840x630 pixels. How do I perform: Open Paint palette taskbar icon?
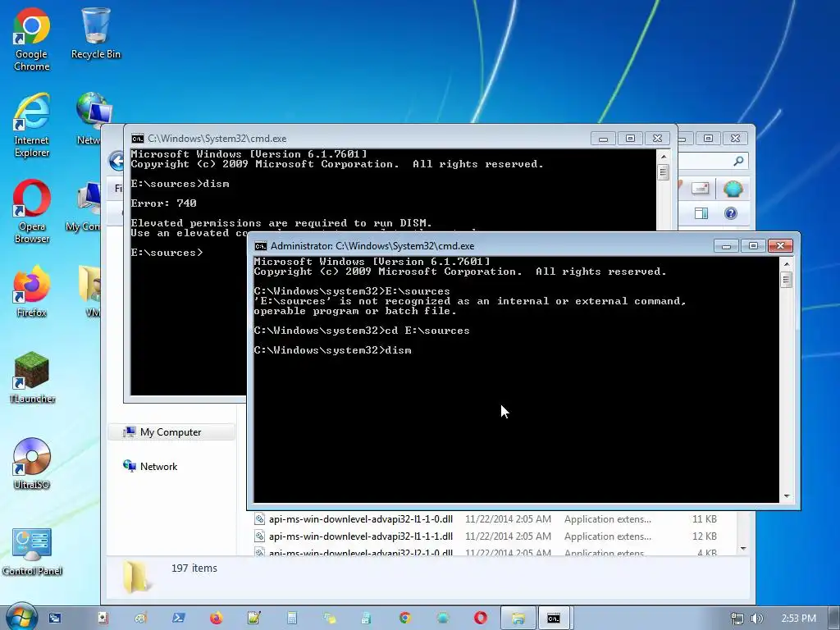coord(141,619)
